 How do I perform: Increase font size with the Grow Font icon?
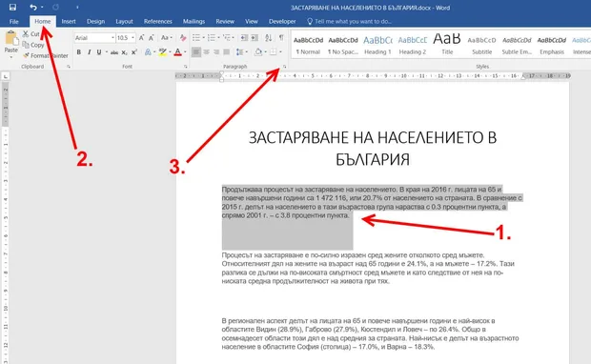(141, 38)
